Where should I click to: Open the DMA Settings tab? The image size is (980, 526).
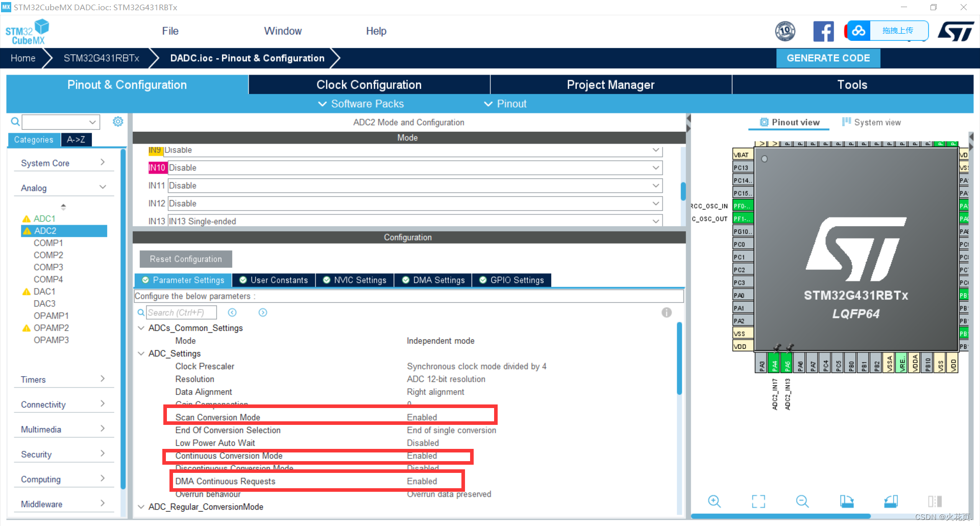point(433,280)
